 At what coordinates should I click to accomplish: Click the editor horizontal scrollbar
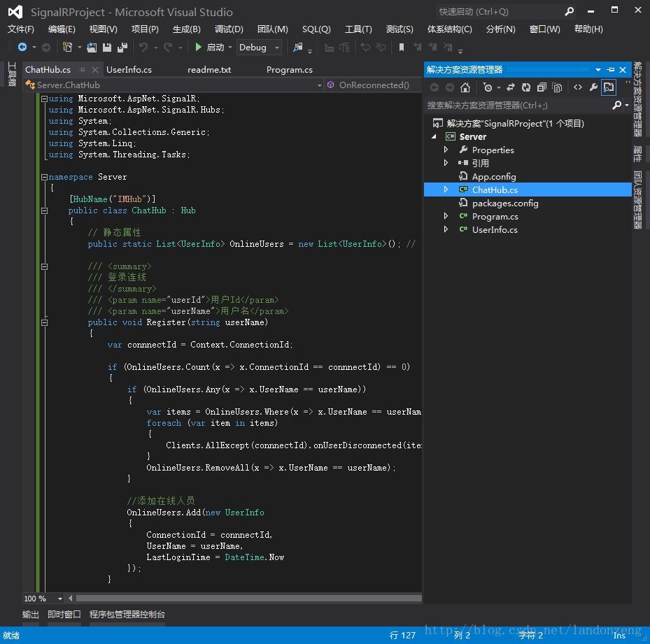pyautogui.click(x=248, y=599)
